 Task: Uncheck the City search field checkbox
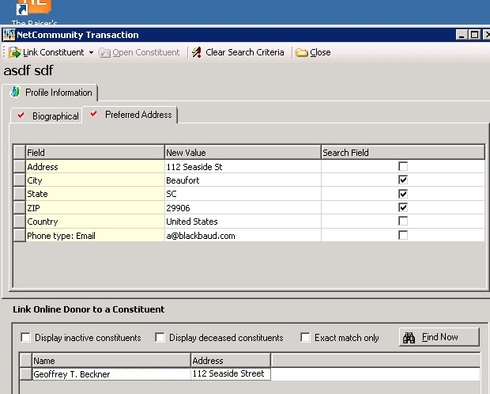(403, 180)
